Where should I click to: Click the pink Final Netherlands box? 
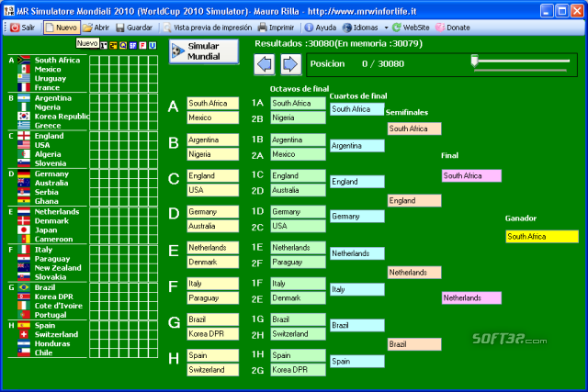pos(471,298)
